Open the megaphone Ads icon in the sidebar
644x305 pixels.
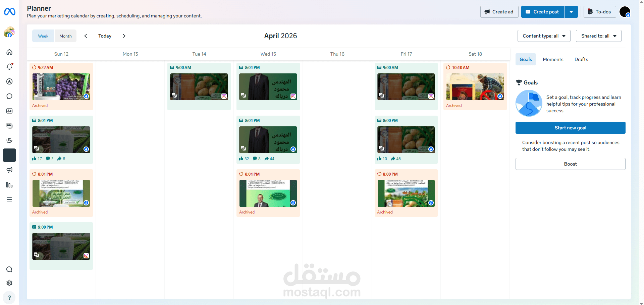[x=9, y=170]
